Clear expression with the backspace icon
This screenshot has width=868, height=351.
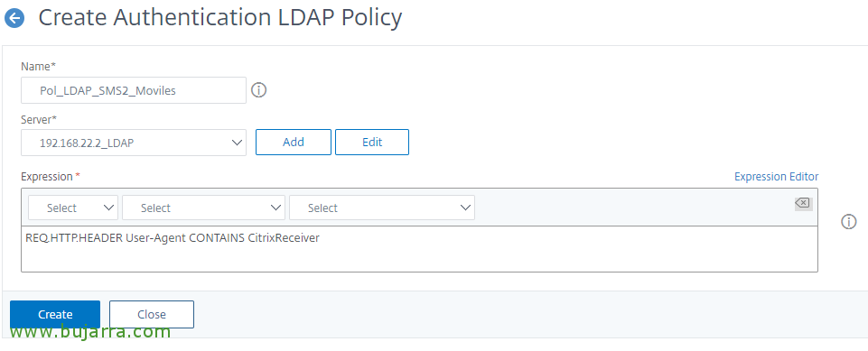pyautogui.click(x=803, y=203)
